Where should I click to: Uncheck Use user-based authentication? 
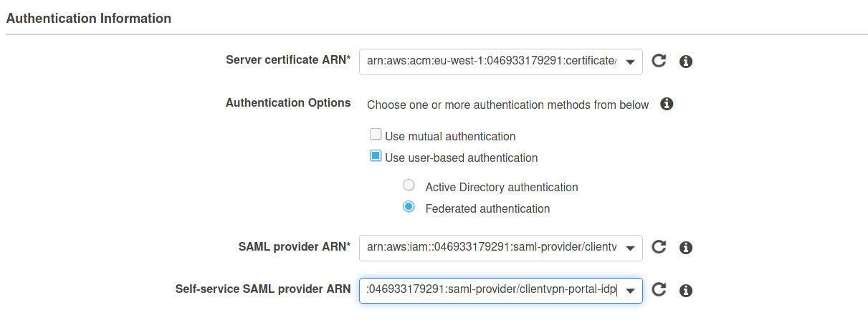(x=376, y=156)
